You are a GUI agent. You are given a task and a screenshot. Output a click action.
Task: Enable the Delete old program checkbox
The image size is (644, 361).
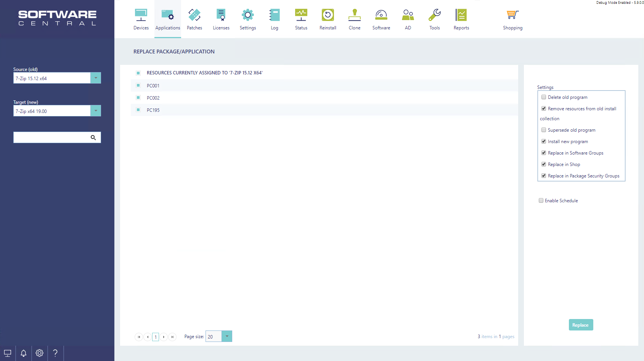[x=544, y=97]
